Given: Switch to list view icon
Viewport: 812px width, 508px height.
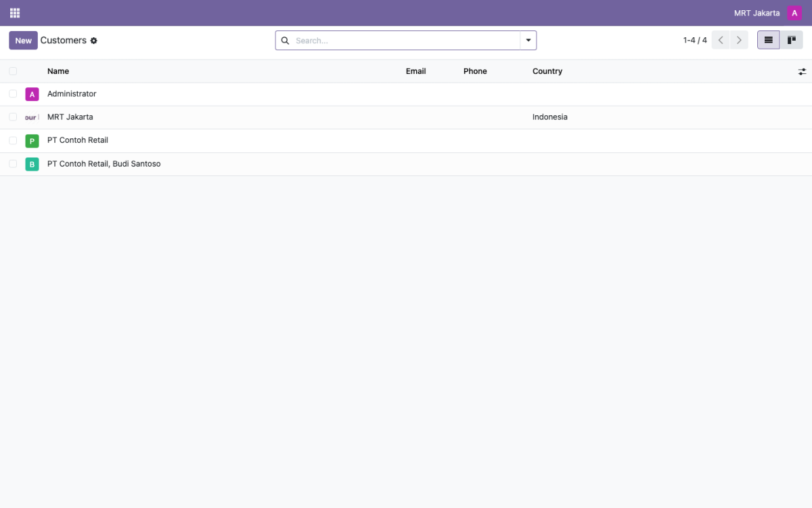Looking at the screenshot, I should click(769, 41).
